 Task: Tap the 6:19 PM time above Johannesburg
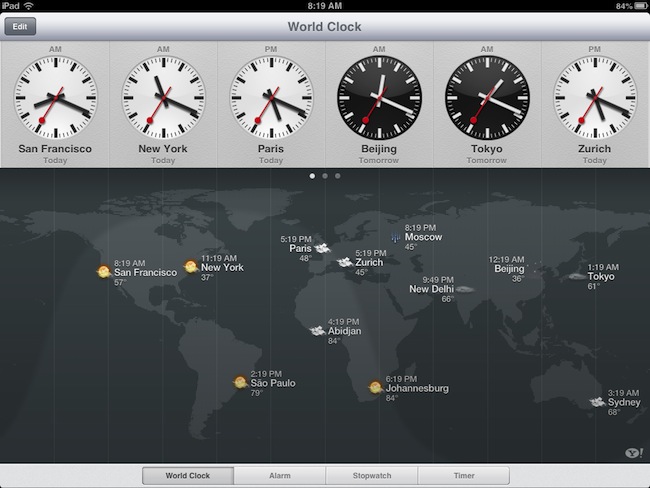pyautogui.click(x=401, y=379)
